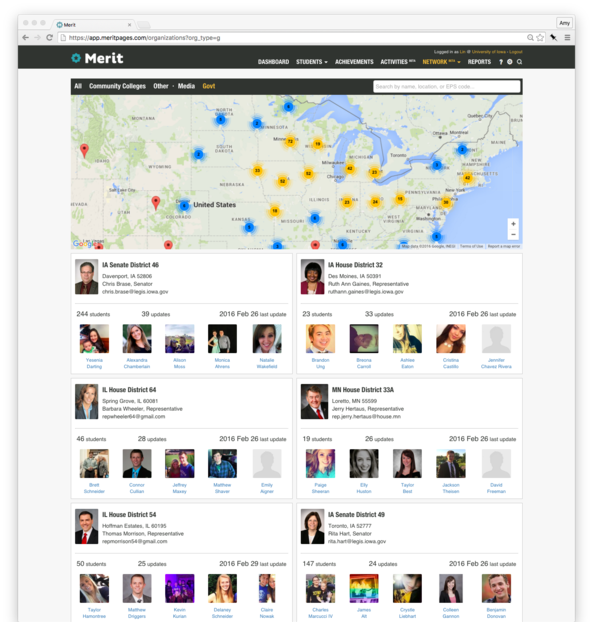
Task: Select the Media filter tab
Action: [x=186, y=86]
